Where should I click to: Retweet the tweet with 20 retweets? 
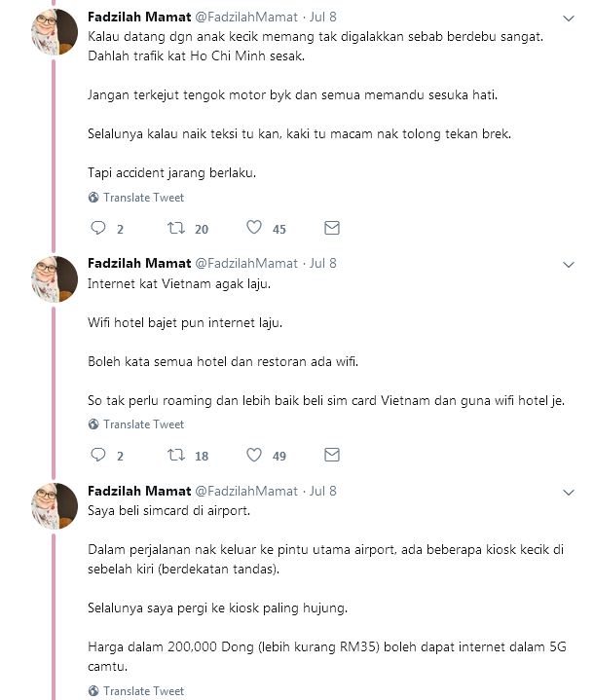pyautogui.click(x=176, y=228)
